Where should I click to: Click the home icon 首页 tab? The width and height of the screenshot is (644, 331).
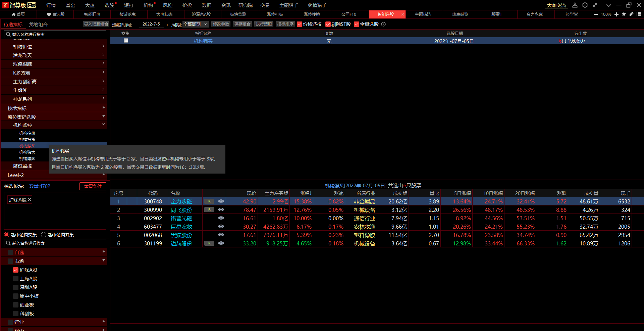[18, 14]
